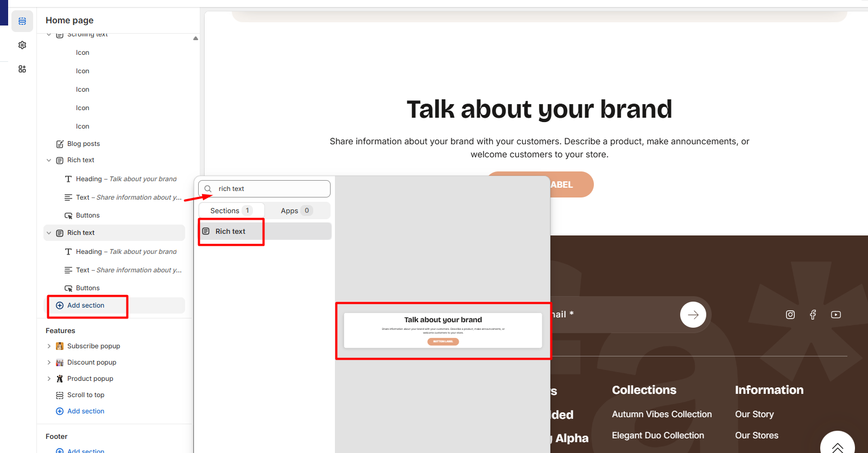Click the Information footer heading

pos(769,390)
